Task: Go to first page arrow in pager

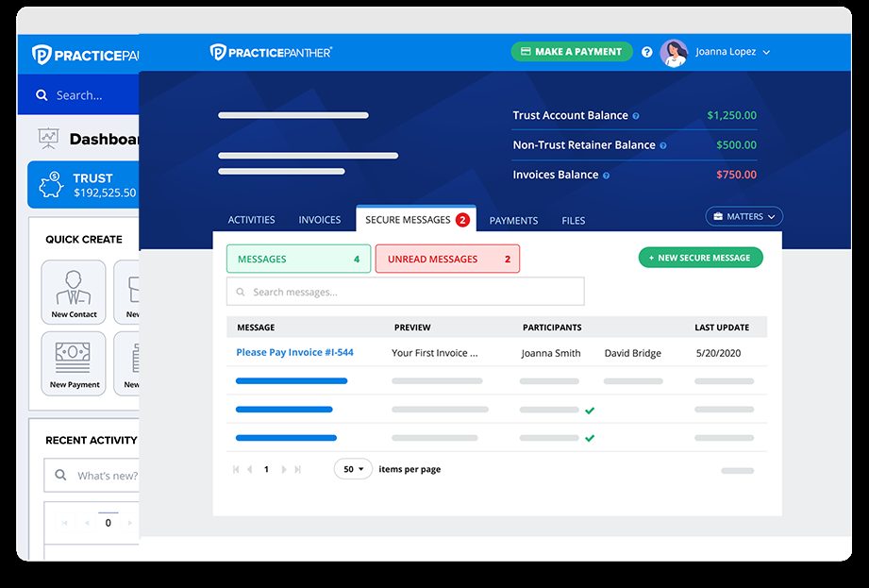Action: point(236,469)
